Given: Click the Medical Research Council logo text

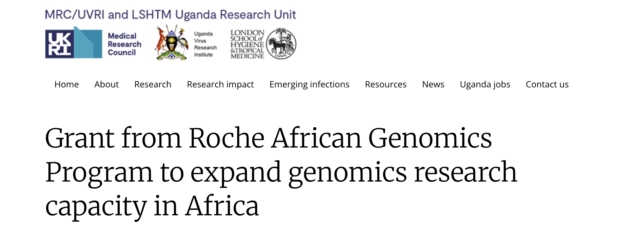Looking at the screenshot, I should click(x=124, y=44).
